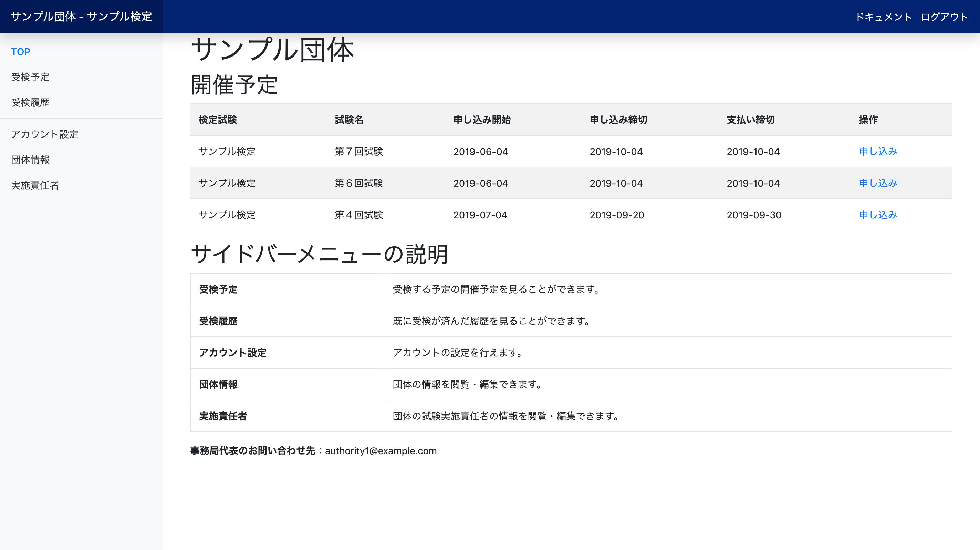Click the サンプル団体 page heading
The image size is (980, 550).
[x=272, y=50]
